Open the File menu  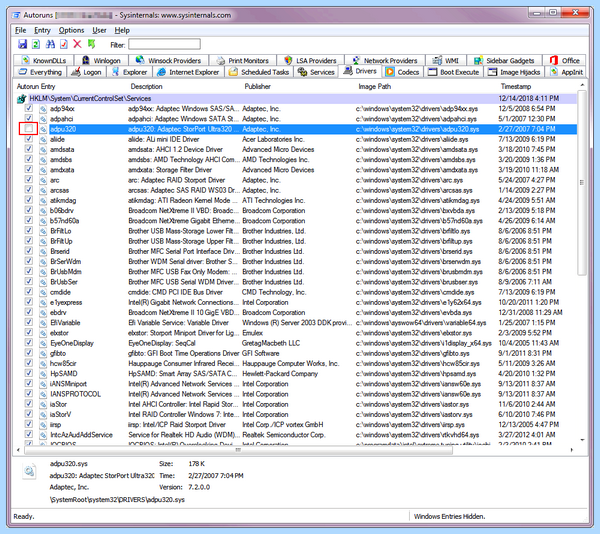pyautogui.click(x=21, y=30)
